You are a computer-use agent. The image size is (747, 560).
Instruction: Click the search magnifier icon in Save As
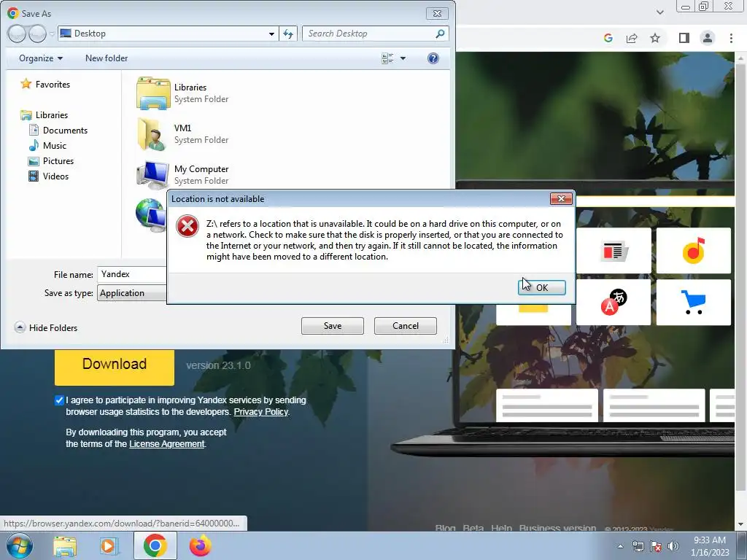point(440,34)
